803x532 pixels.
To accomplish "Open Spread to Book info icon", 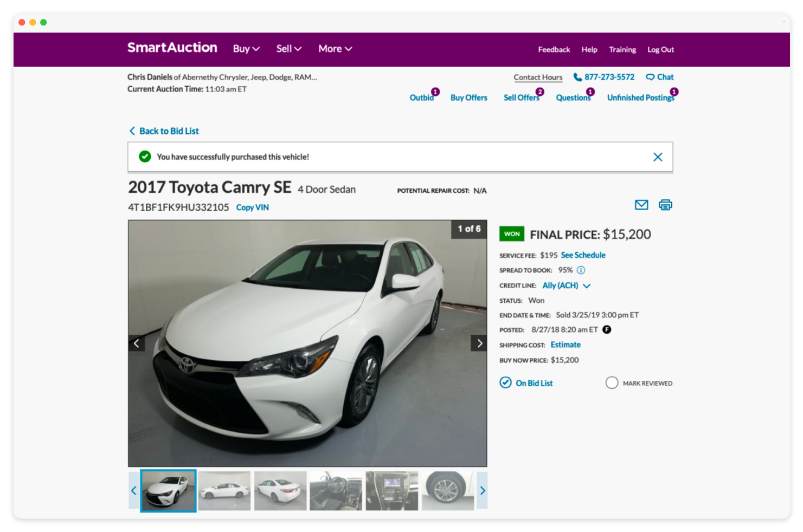I will 581,270.
